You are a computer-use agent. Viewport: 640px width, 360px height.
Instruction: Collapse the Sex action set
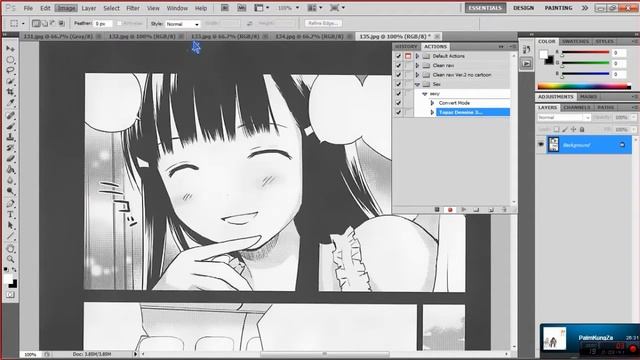pos(417,84)
